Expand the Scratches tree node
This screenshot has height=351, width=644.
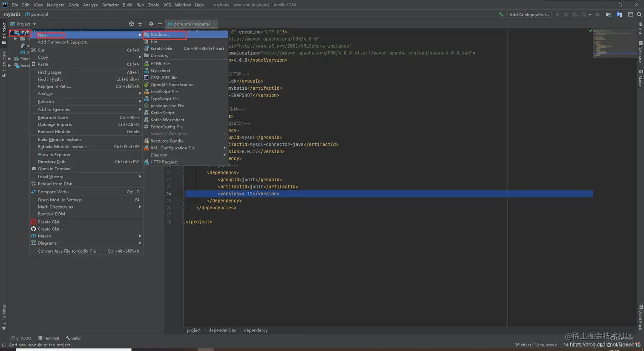[x=9, y=66]
